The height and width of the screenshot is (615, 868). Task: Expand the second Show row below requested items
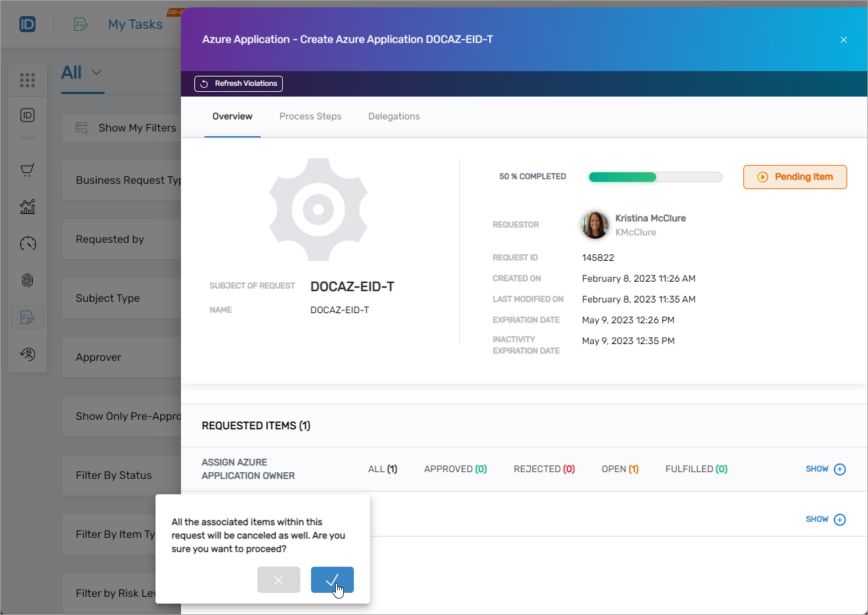click(825, 520)
